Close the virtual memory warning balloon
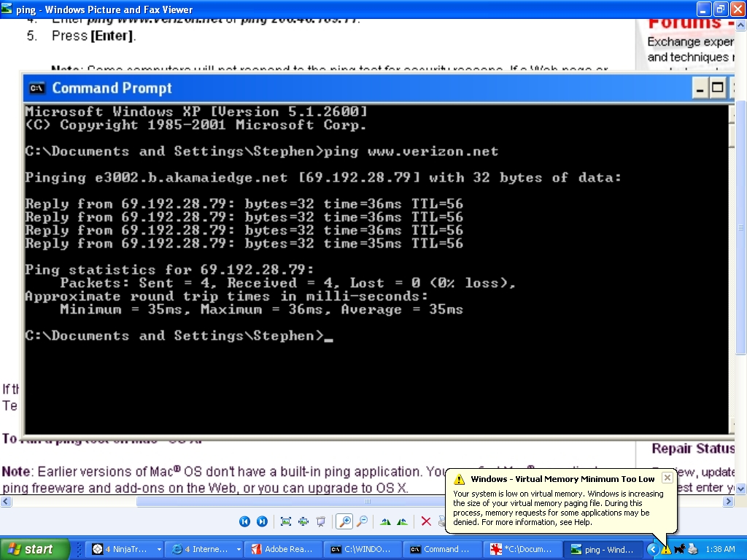The image size is (747, 560). pyautogui.click(x=667, y=478)
